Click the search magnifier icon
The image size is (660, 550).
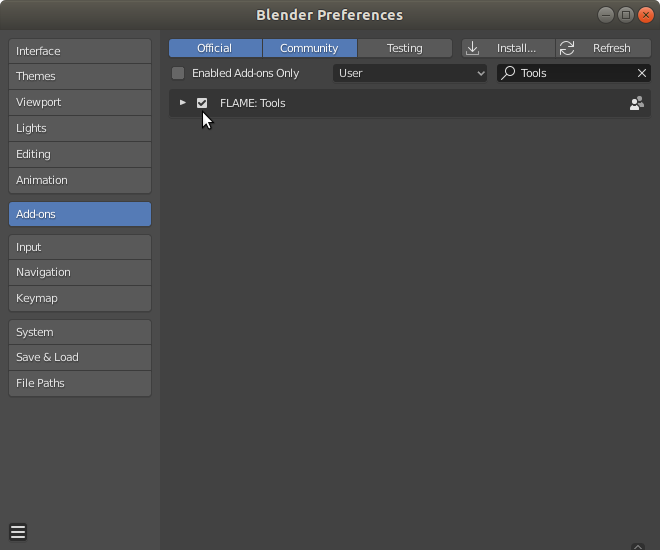pos(508,73)
